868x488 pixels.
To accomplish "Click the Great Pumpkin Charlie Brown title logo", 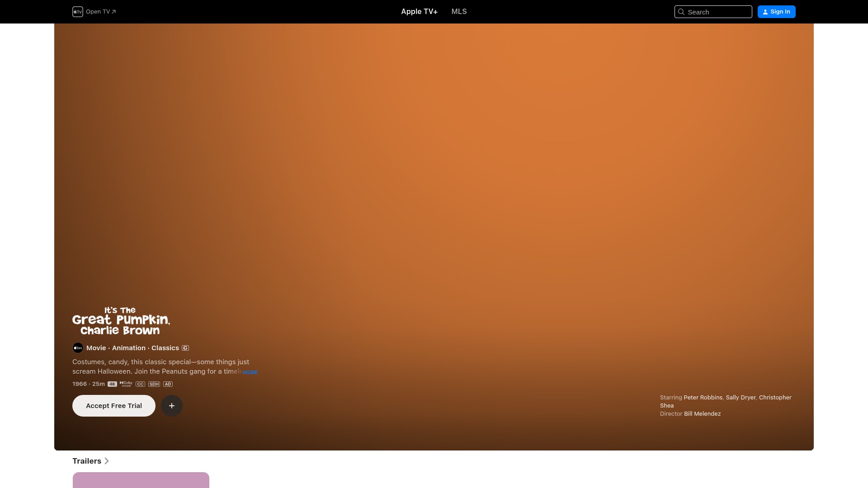I will pos(121,321).
